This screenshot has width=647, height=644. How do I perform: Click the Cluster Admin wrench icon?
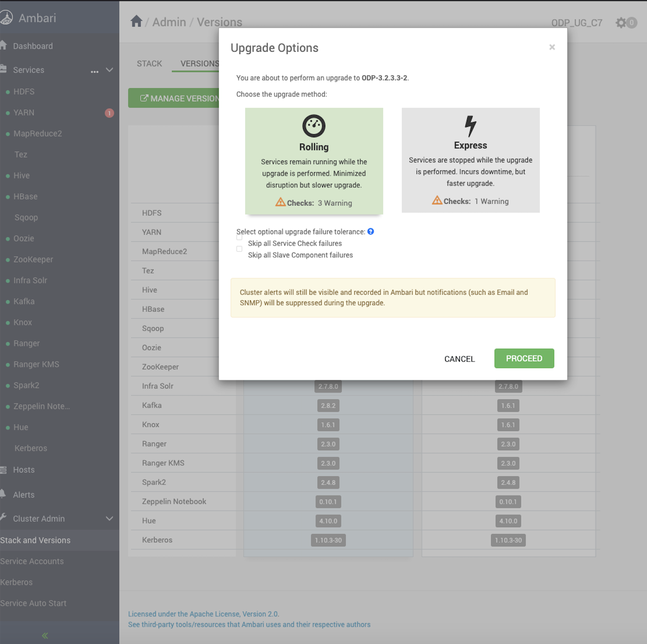[x=3, y=518]
